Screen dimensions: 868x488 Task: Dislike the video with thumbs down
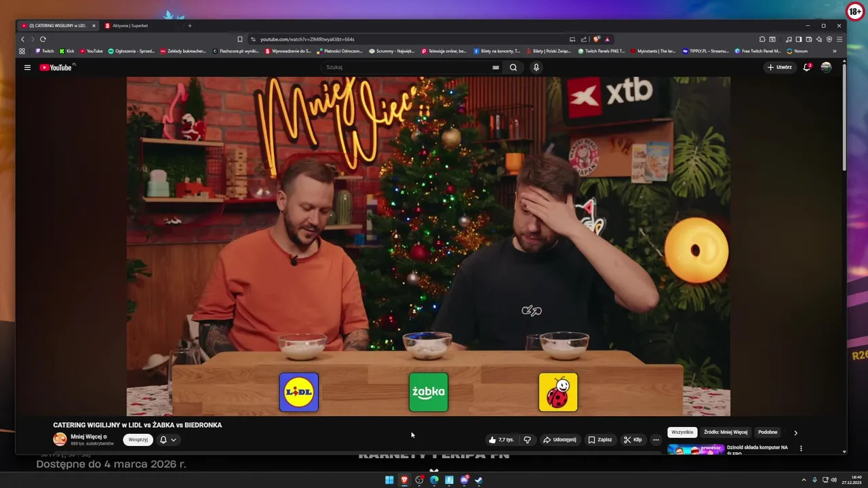(x=527, y=440)
